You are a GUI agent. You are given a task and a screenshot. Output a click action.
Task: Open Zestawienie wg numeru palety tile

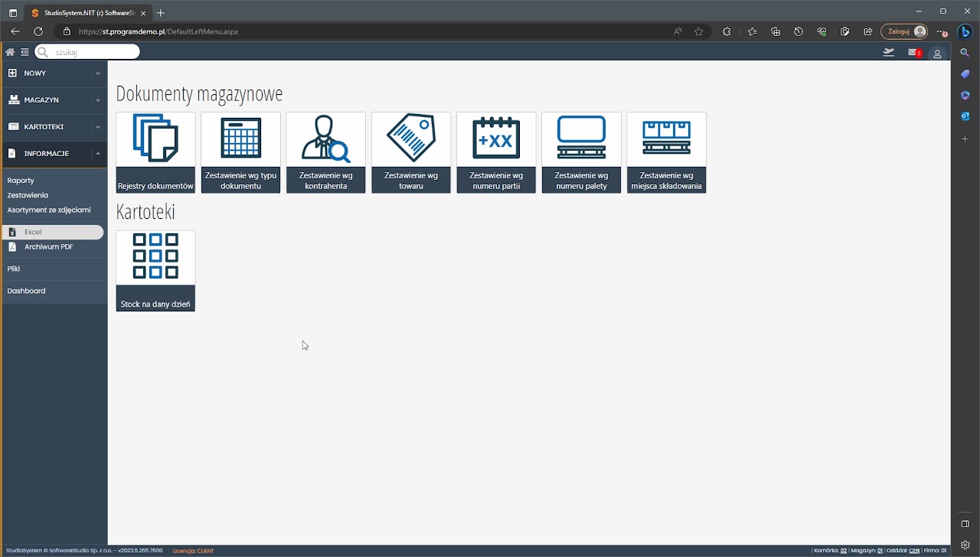pyautogui.click(x=581, y=152)
